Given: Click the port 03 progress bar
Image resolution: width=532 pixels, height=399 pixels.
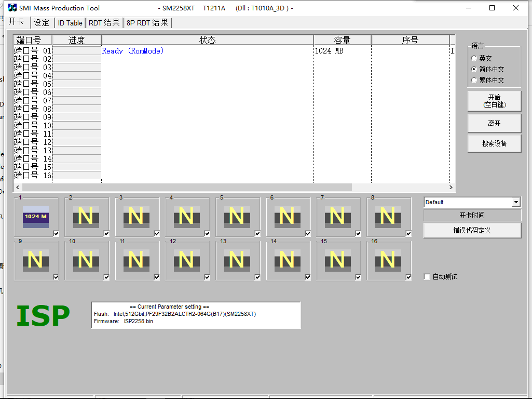Looking at the screenshot, I should coord(77,67).
